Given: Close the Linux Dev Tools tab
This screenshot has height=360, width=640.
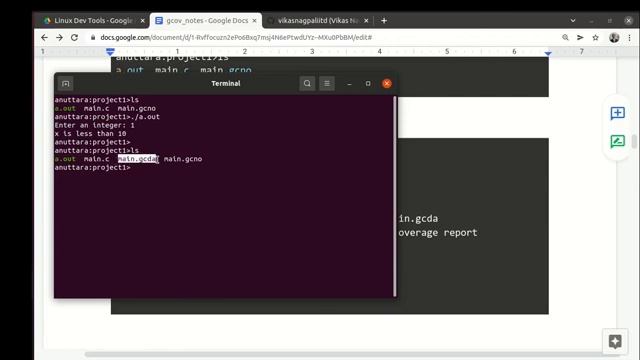Looking at the screenshot, I should (142, 20).
